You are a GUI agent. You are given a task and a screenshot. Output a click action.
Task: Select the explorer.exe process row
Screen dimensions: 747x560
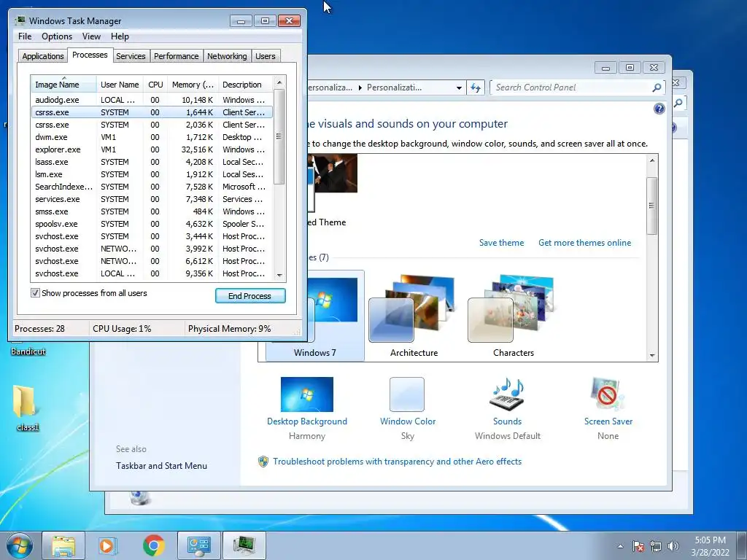(152, 149)
